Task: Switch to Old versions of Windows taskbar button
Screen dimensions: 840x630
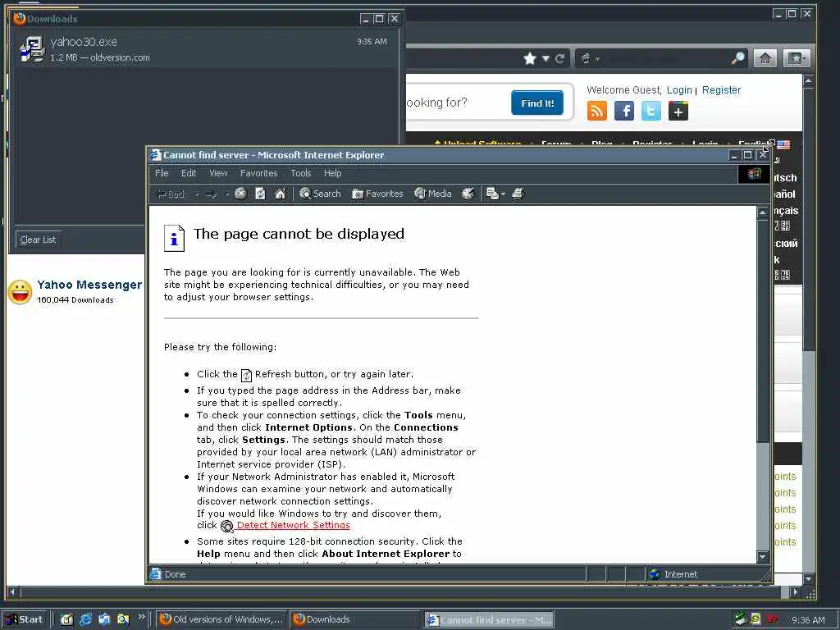Action: pyautogui.click(x=222, y=619)
